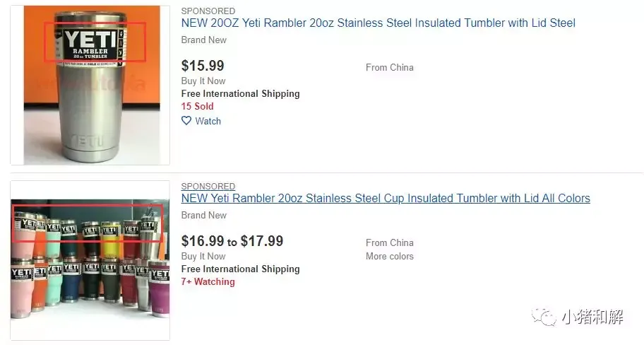The image size is (644, 345).
Task: Click the stainless Yeti tumbler product image
Action: tap(91, 85)
